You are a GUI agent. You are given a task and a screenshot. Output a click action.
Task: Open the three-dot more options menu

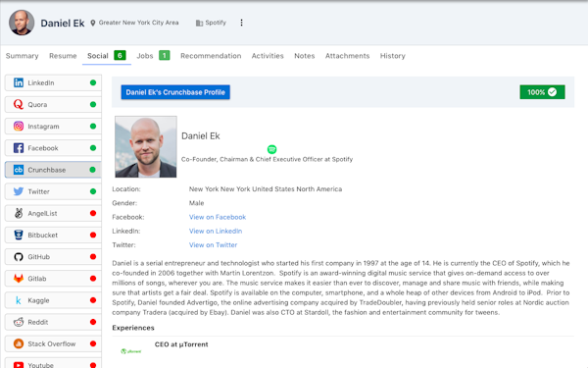pos(241,23)
